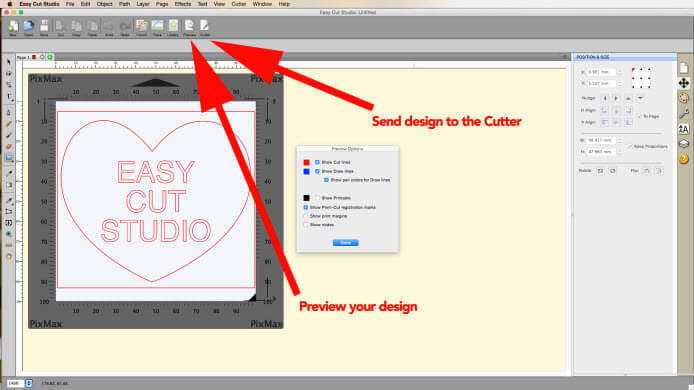Click the width W input field
694x390 pixels.
pyautogui.click(x=601, y=140)
